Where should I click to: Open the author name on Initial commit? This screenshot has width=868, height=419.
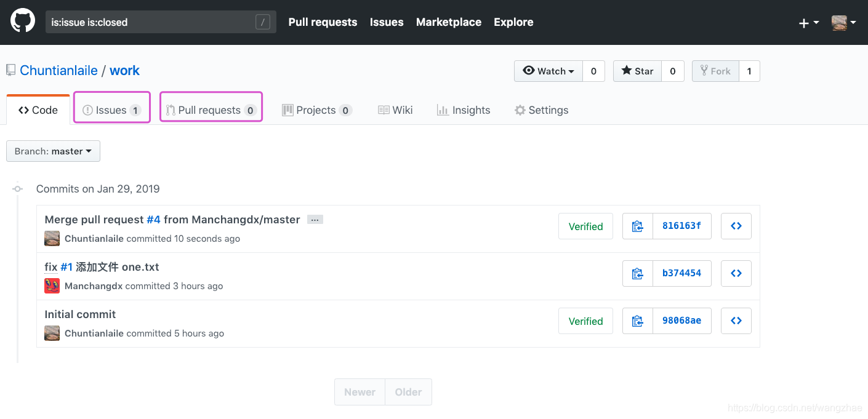94,333
